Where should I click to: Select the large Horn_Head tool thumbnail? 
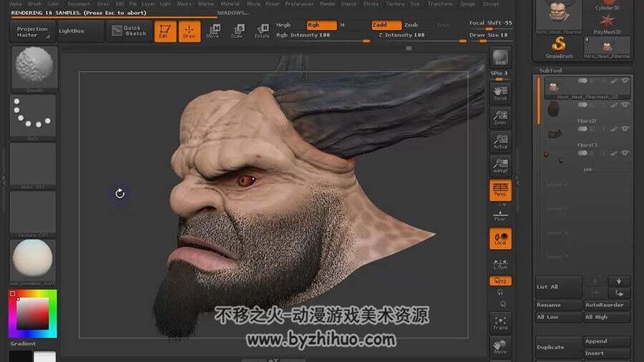(559, 17)
